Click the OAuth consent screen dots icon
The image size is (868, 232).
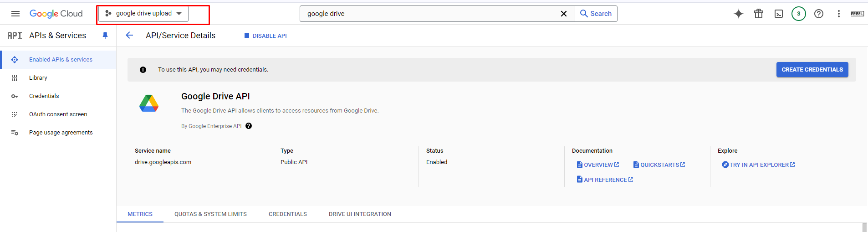15,114
